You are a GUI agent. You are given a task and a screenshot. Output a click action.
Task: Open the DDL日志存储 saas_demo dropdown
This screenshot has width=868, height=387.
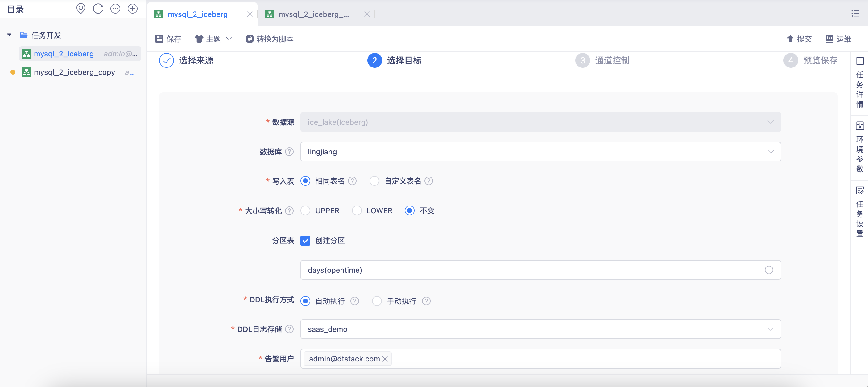point(540,329)
